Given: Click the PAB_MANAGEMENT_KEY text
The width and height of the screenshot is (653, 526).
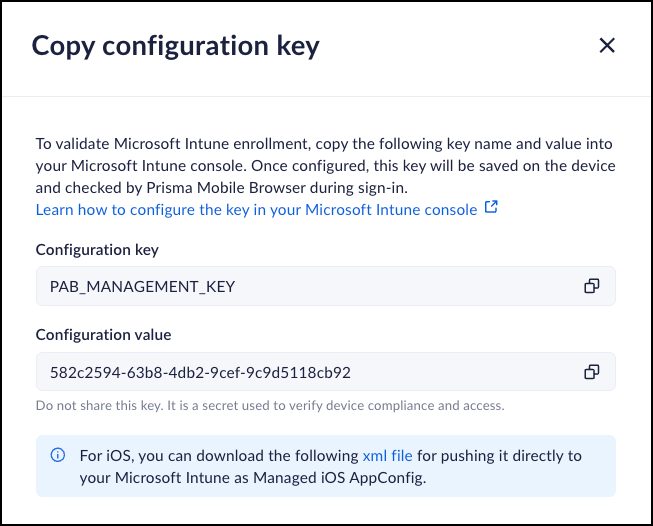Looking at the screenshot, I should 142,287.
